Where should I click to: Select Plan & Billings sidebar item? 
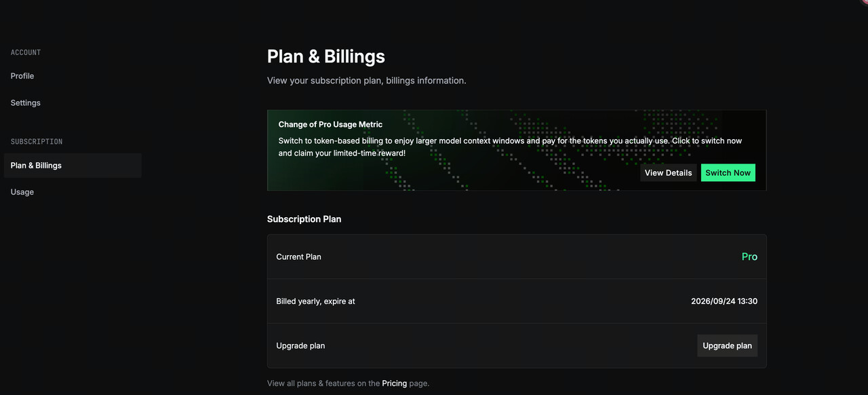(36, 166)
